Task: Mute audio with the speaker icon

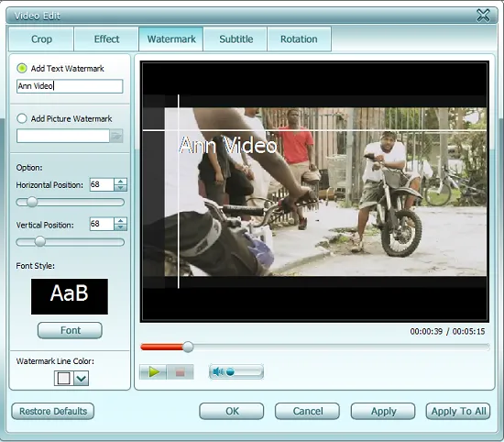Action: click(217, 372)
